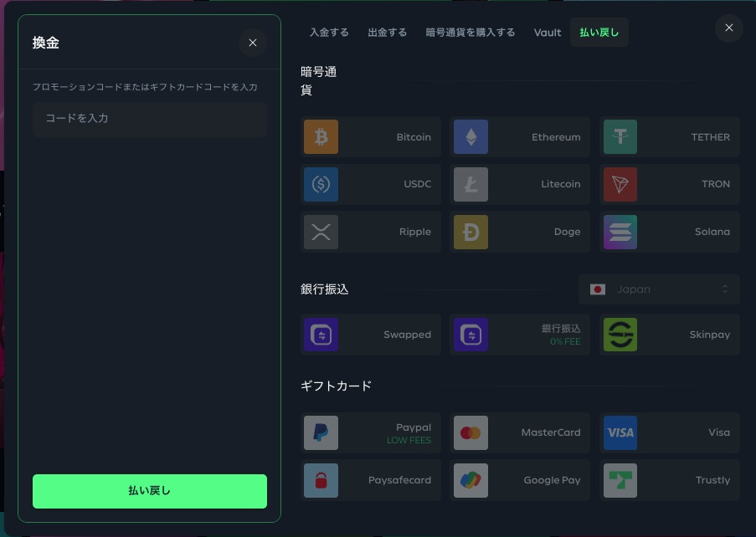Click the country selector up-down arrows

(725, 289)
